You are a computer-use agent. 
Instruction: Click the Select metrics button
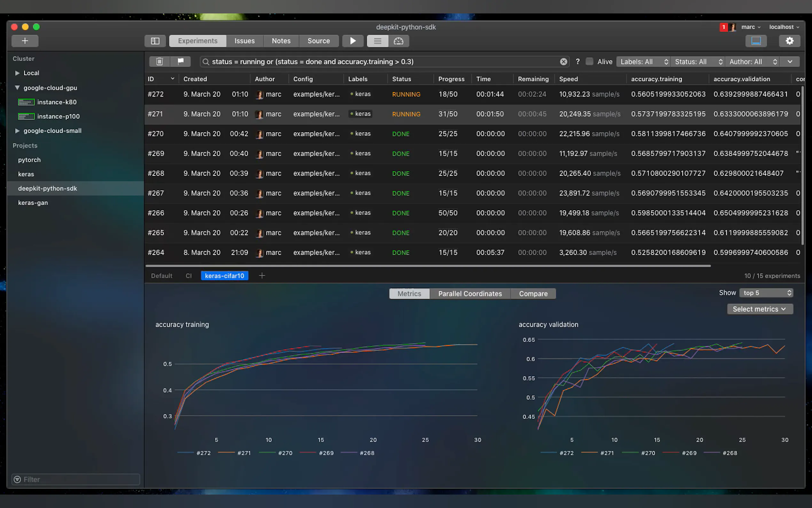[x=760, y=309]
